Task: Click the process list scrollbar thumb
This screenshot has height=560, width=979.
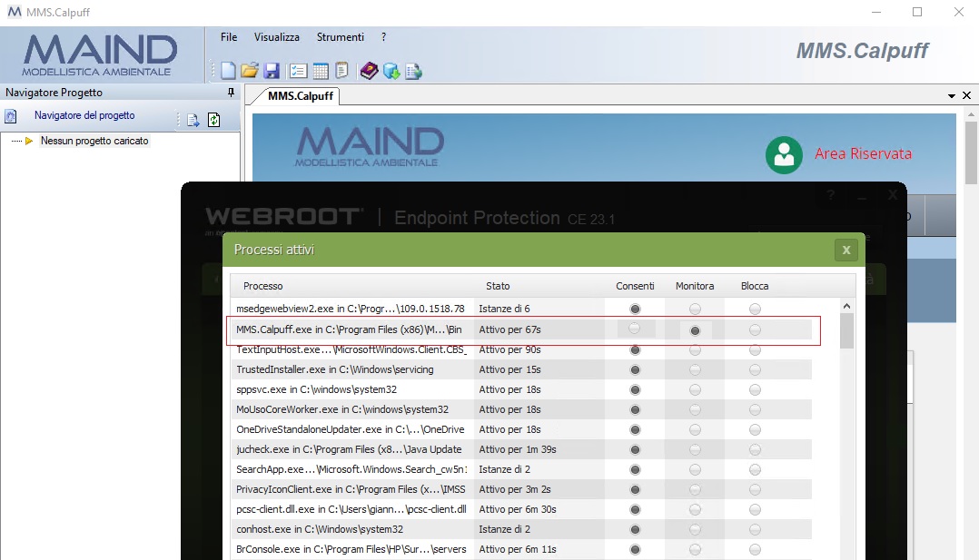Action: 846,330
